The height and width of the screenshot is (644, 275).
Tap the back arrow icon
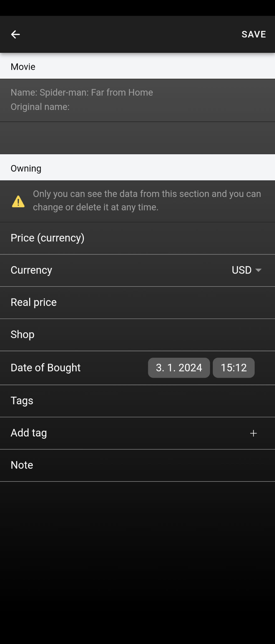(15, 34)
